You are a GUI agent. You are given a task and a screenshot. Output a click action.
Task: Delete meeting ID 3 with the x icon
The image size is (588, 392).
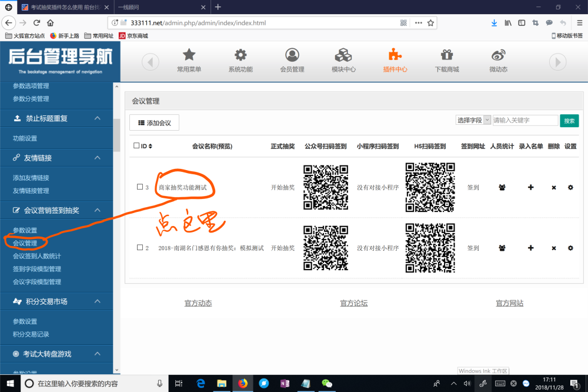(553, 188)
